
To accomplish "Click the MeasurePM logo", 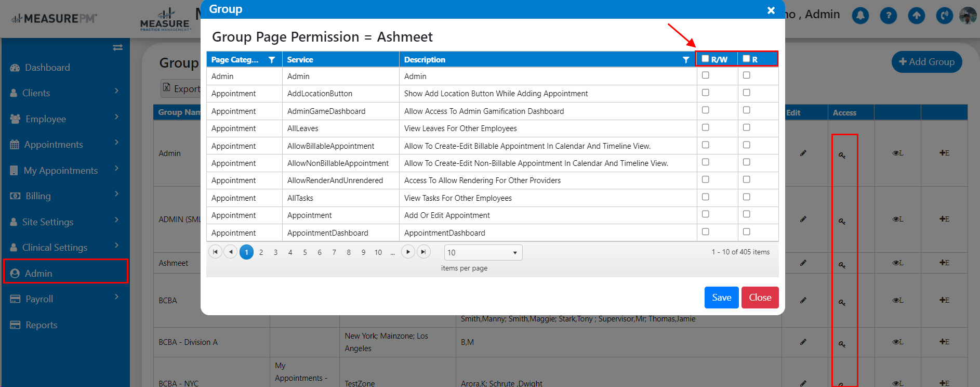I will point(54,19).
